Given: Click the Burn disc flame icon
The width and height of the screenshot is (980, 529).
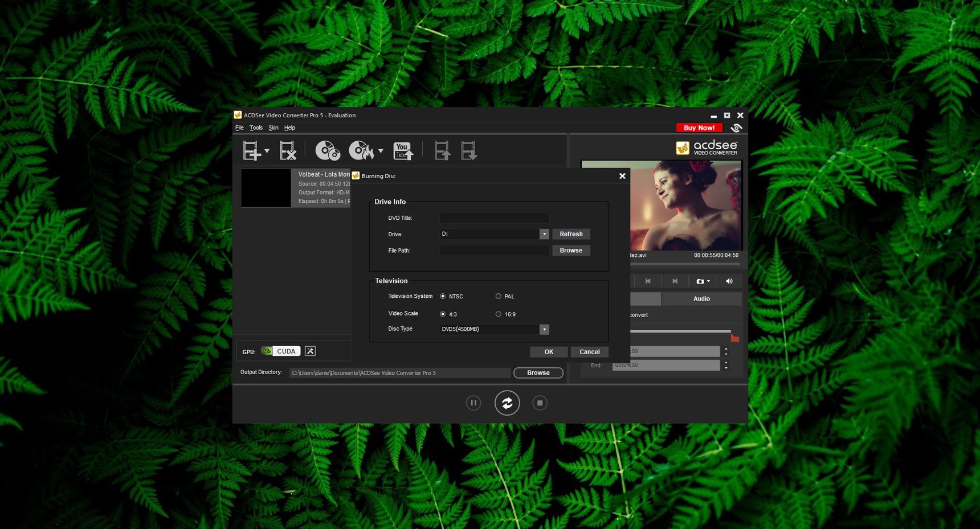Looking at the screenshot, I should (x=361, y=151).
